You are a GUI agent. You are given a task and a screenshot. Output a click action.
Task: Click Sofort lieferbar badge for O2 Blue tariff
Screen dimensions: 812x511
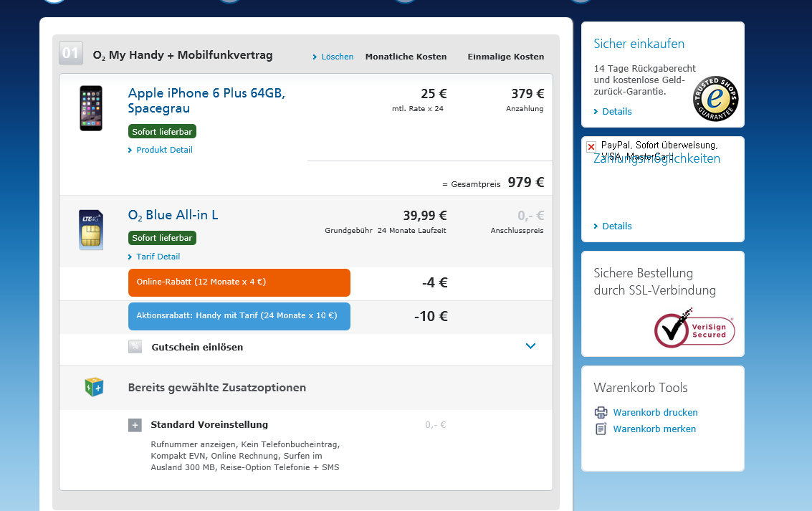(162, 238)
